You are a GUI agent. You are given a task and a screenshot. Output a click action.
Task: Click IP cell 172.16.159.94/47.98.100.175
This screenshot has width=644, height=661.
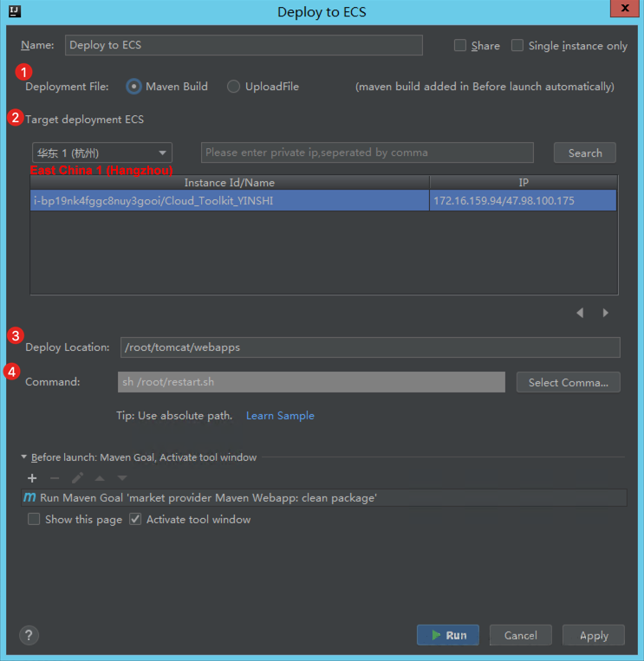tap(523, 200)
